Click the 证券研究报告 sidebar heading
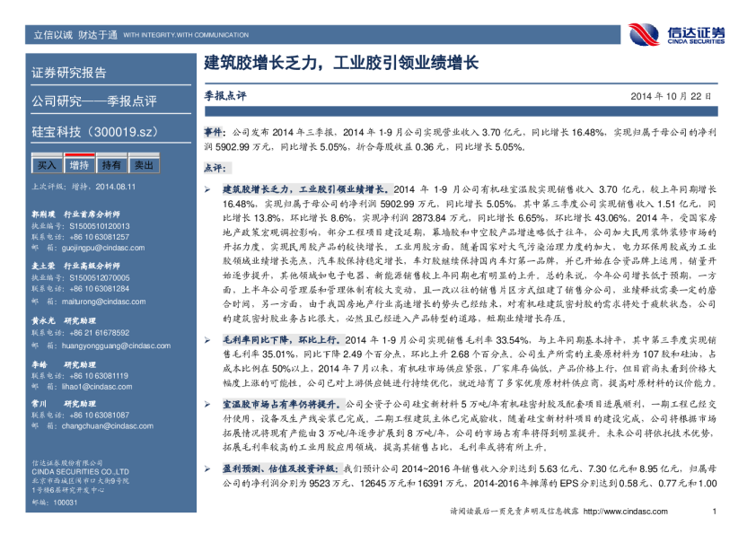Screen dimensions: 756x534 tap(69, 73)
